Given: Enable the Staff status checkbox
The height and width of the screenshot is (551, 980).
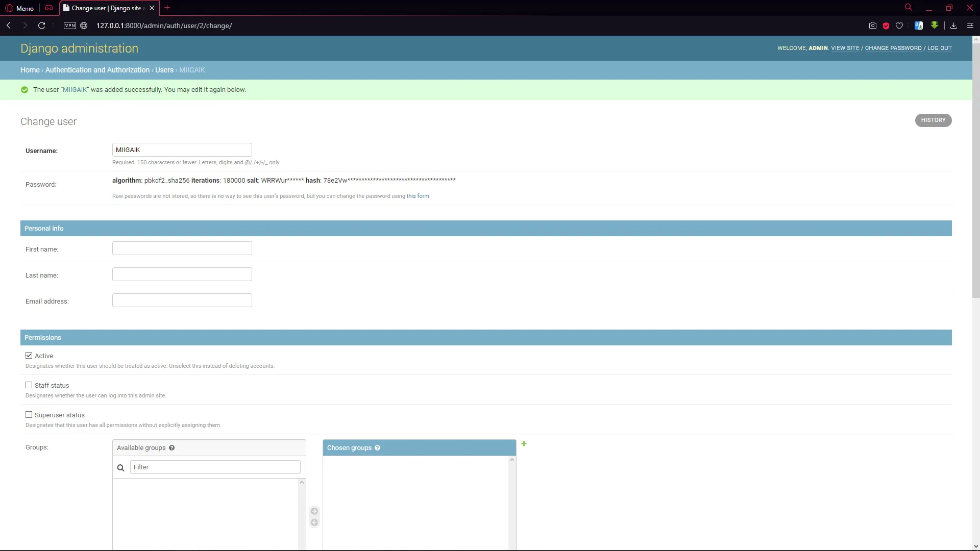Looking at the screenshot, I should (x=29, y=385).
